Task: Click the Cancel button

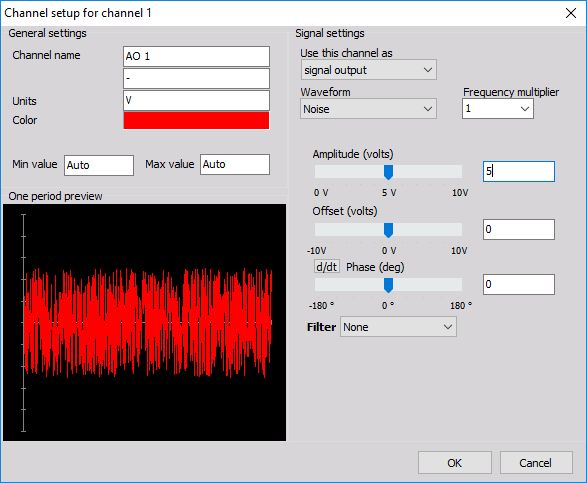Action: click(536, 463)
